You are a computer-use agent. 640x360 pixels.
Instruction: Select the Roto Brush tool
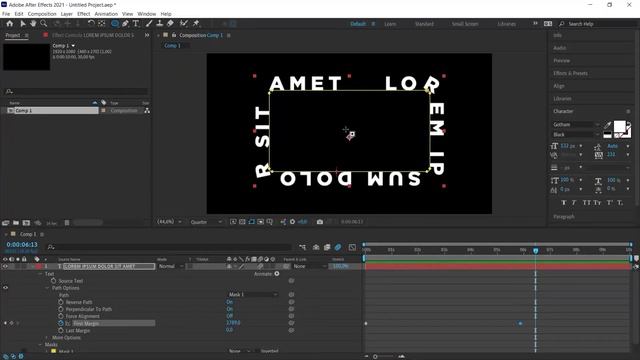coord(184,24)
